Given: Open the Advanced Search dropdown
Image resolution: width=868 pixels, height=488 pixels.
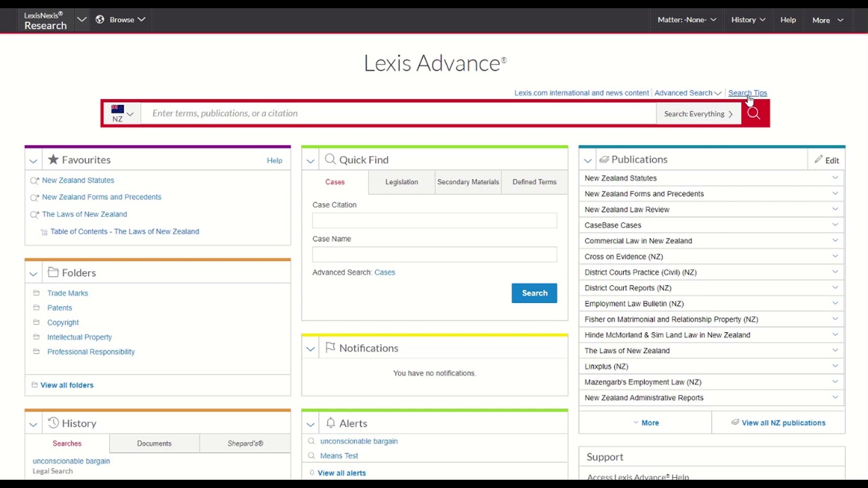Looking at the screenshot, I should pyautogui.click(x=688, y=93).
